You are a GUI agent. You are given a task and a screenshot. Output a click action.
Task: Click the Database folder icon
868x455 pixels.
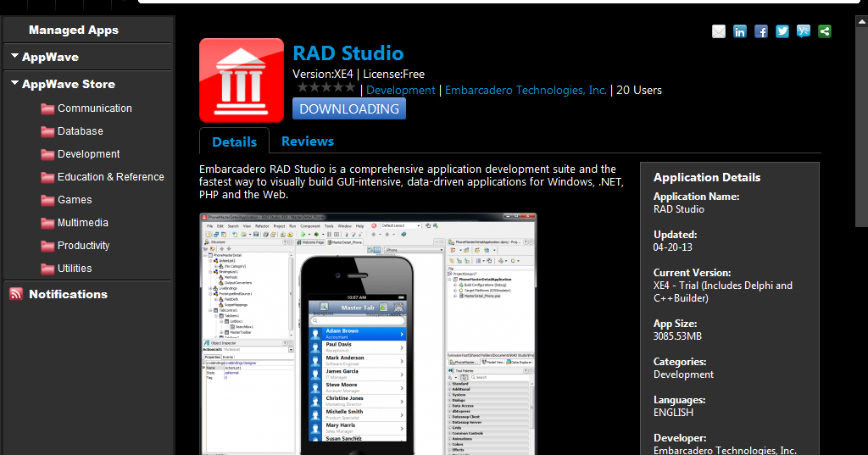pyautogui.click(x=47, y=131)
